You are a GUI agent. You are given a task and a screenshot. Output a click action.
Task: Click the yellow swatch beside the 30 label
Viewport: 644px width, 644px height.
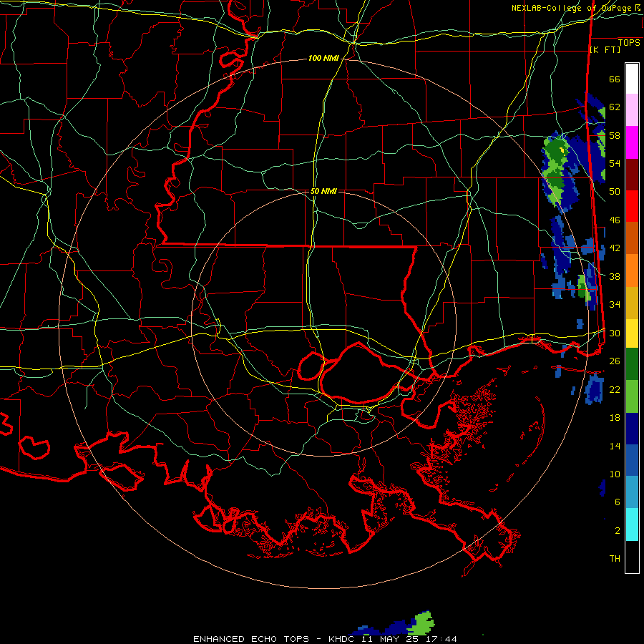pyautogui.click(x=632, y=333)
